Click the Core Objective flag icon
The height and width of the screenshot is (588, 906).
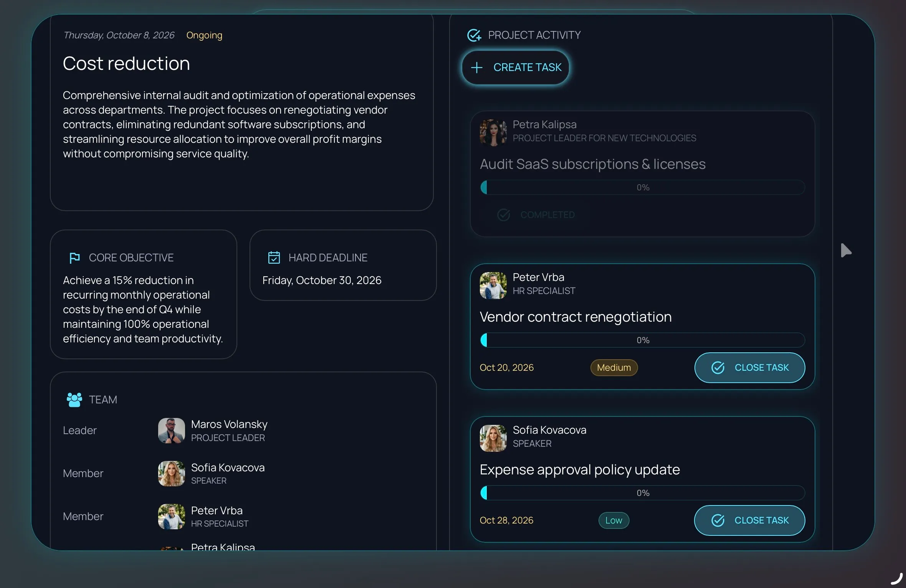coord(74,258)
